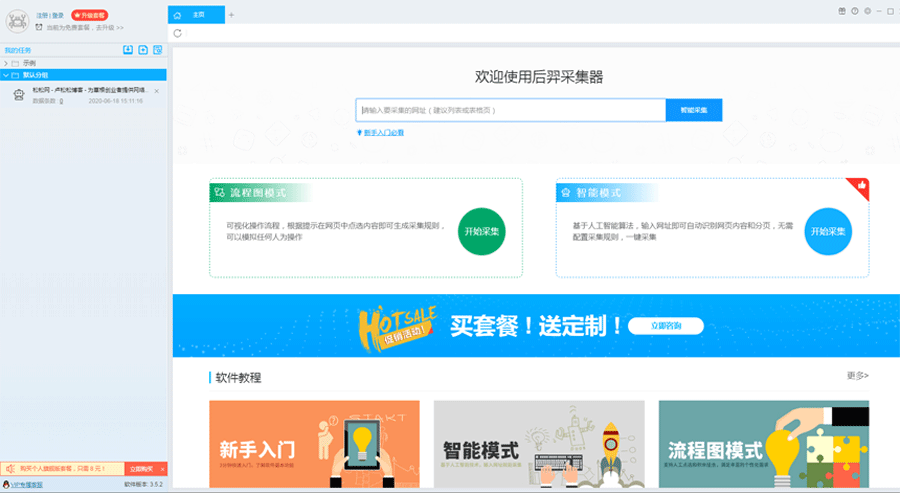Click the icon beside 智能模式 header
The height and width of the screenshot is (493, 900).
click(565, 193)
